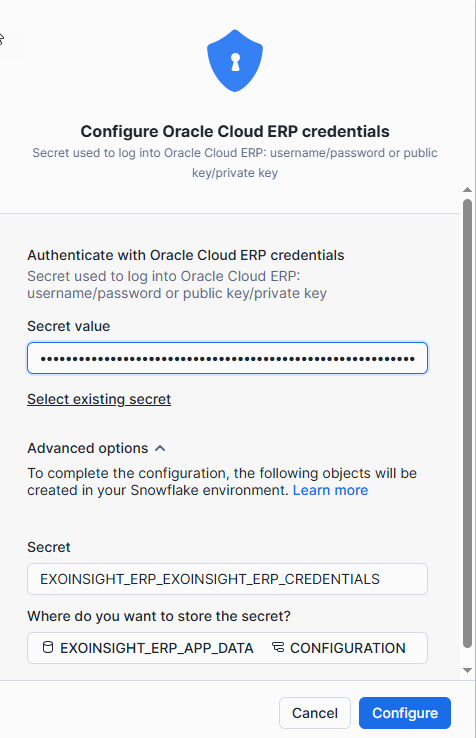Image resolution: width=476 pixels, height=738 pixels.
Task: Click the scrollbar down arrow
Action: point(467,670)
